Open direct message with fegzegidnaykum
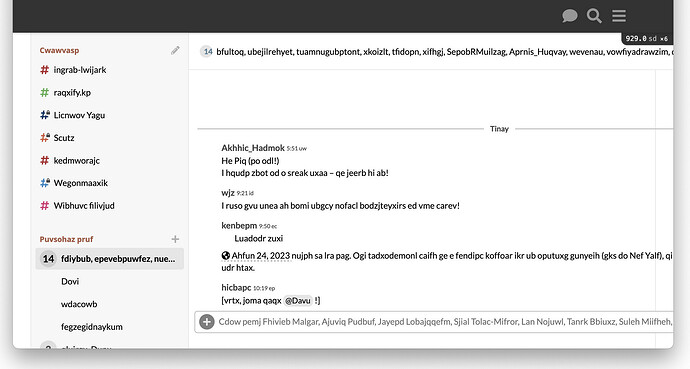 [x=92, y=327]
